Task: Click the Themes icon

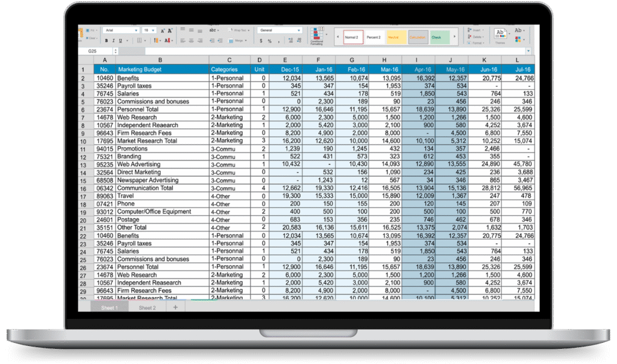Action: tap(500, 35)
